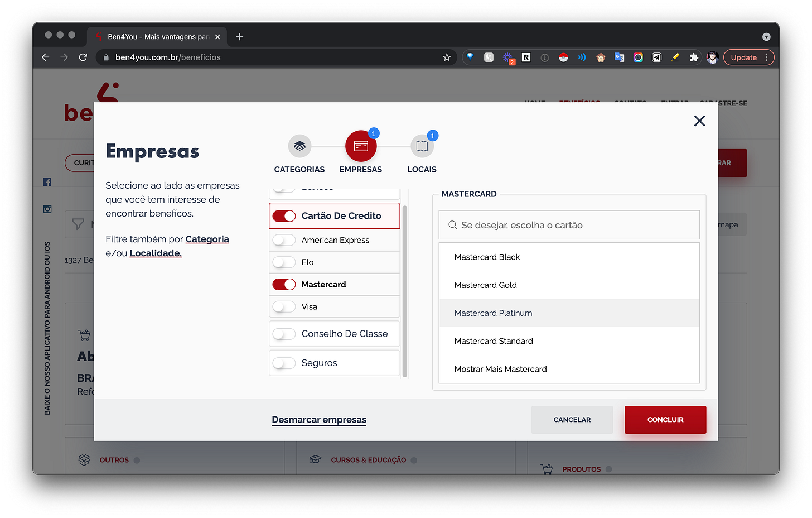Go back in the browser
This screenshot has height=518, width=812.
point(46,57)
